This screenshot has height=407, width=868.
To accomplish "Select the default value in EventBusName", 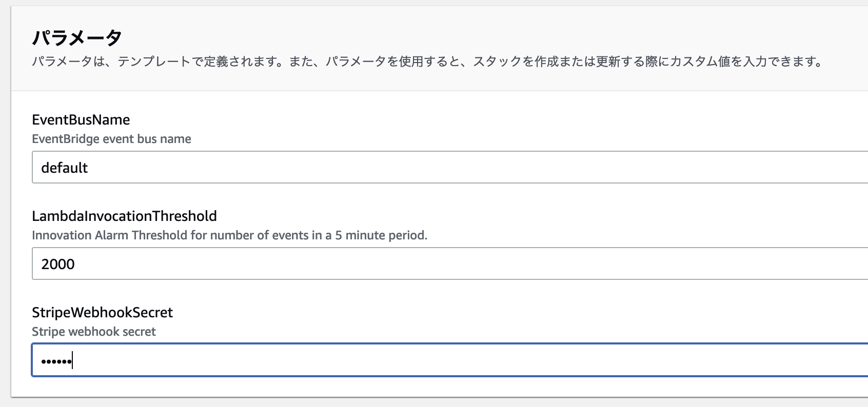I will [64, 167].
